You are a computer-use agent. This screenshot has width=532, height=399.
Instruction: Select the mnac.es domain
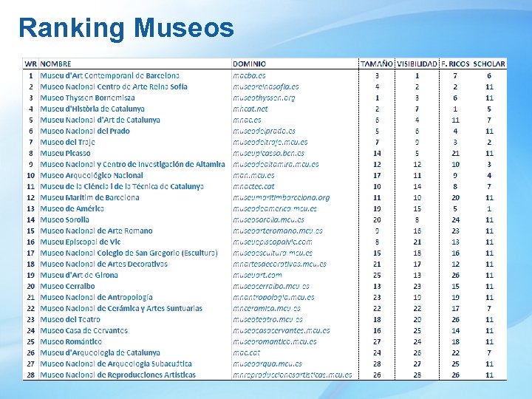coord(247,120)
